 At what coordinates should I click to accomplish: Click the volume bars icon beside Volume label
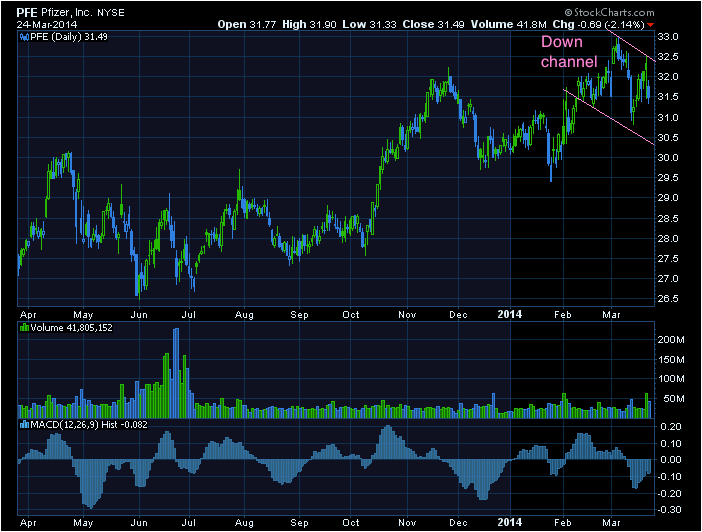(x=24, y=328)
